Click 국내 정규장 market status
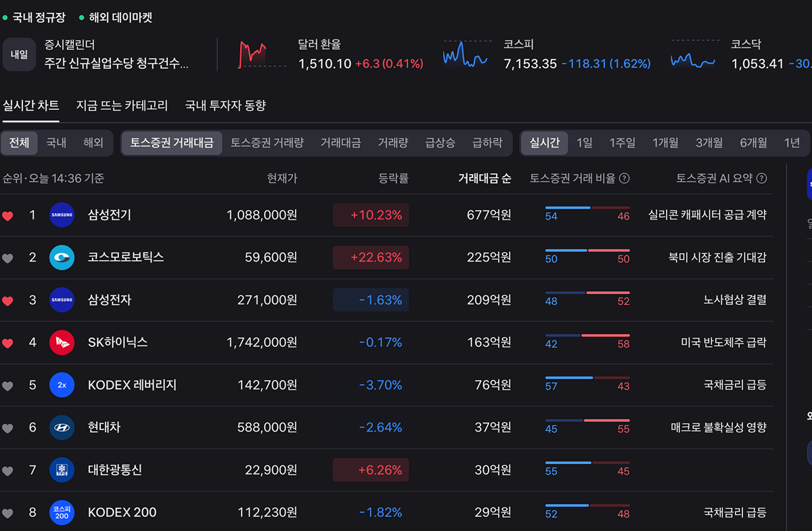The image size is (812, 531). pos(35,18)
